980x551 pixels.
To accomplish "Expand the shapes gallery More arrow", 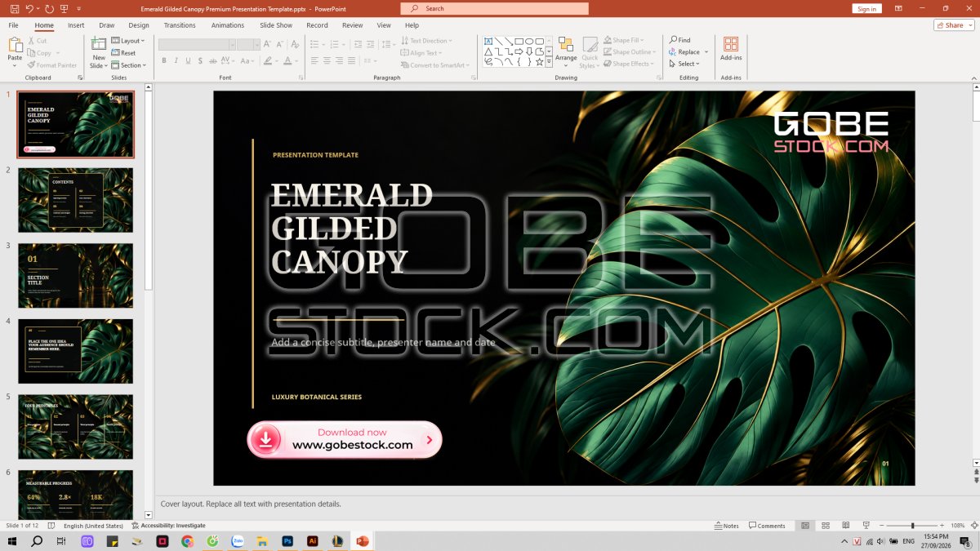I will click(550, 61).
